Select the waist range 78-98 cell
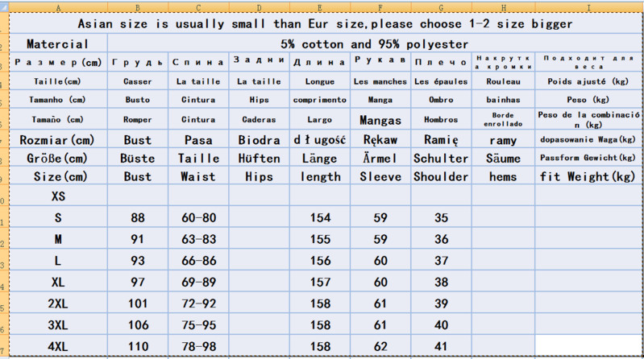This screenshot has width=644, height=359. tap(198, 347)
